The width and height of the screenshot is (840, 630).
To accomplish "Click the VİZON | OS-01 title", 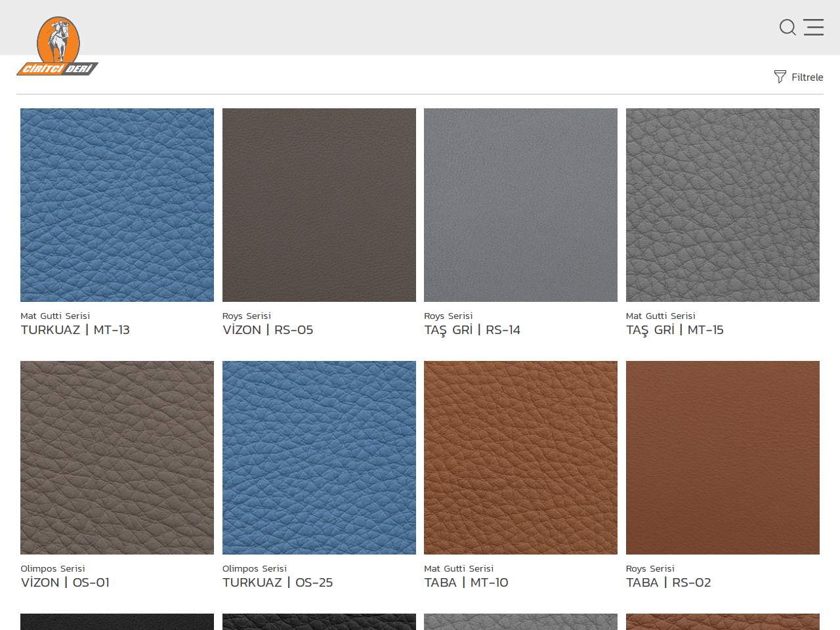I will point(65,582).
